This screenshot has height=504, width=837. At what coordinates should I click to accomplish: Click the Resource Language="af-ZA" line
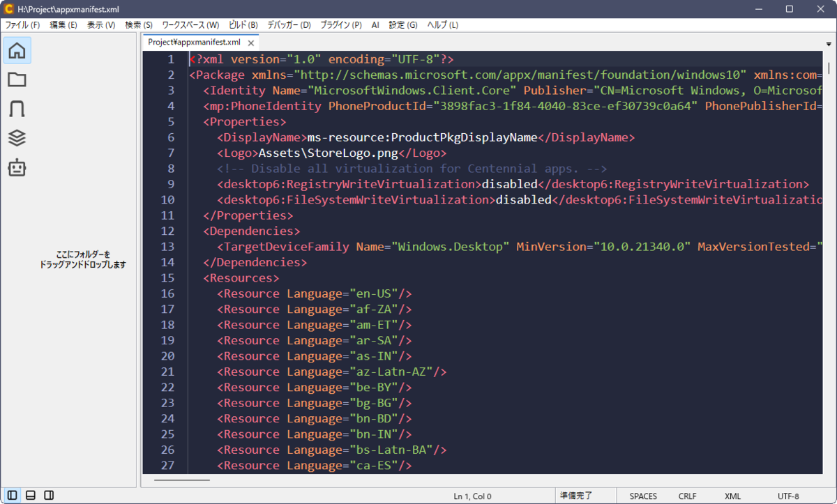coord(315,309)
